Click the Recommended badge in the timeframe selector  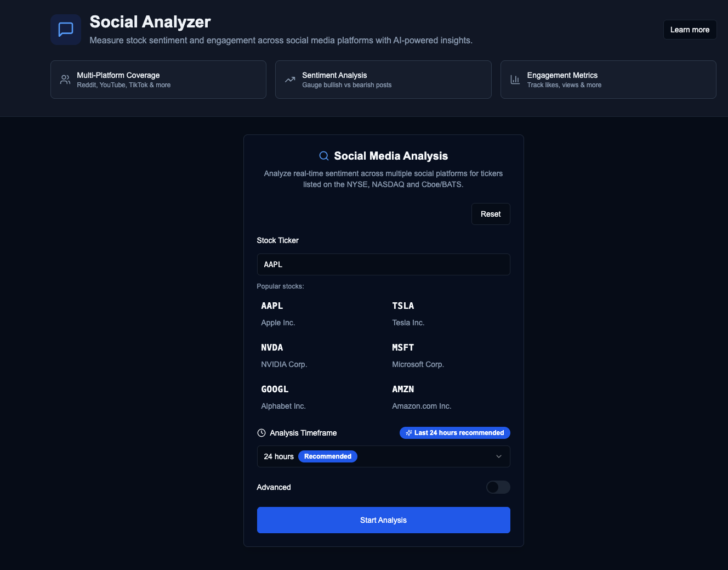pyautogui.click(x=327, y=456)
